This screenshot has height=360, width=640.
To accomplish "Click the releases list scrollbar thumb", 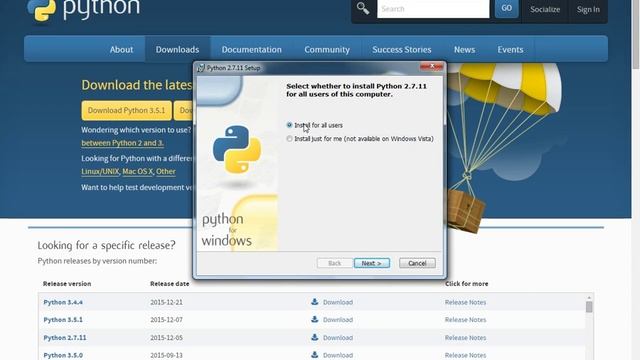I will (589, 307).
